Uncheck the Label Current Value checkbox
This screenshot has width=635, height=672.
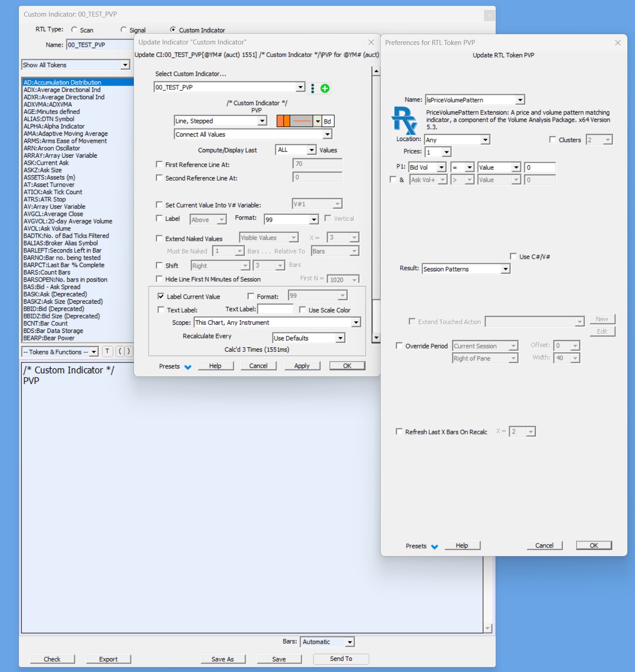(161, 296)
